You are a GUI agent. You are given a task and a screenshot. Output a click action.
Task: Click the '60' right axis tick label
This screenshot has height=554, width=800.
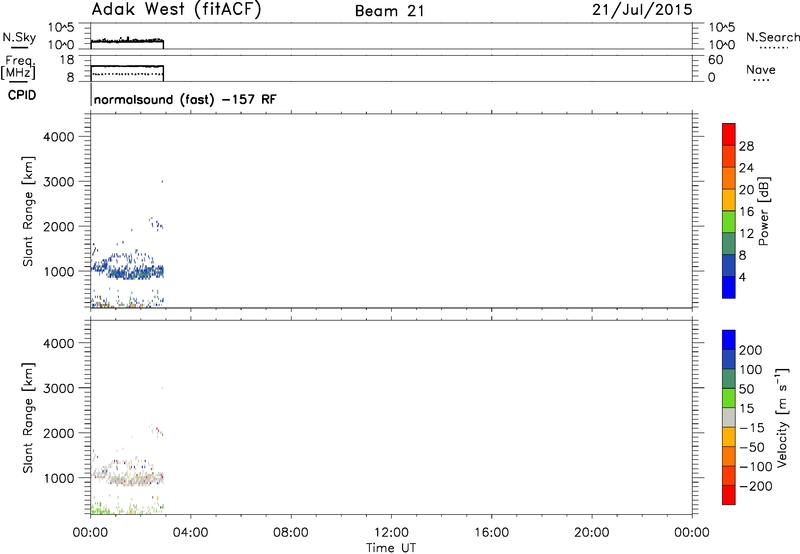point(716,60)
